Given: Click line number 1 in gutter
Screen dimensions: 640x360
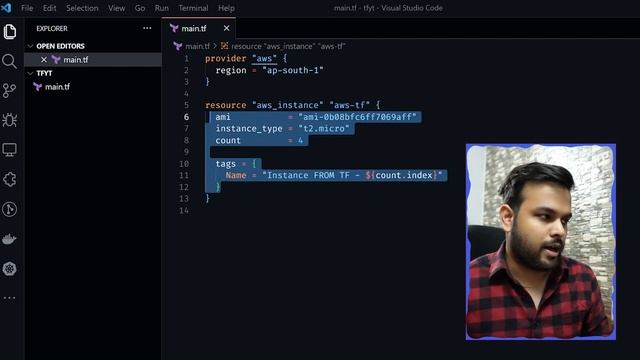Looking at the screenshot, I should pyautogui.click(x=186, y=58).
